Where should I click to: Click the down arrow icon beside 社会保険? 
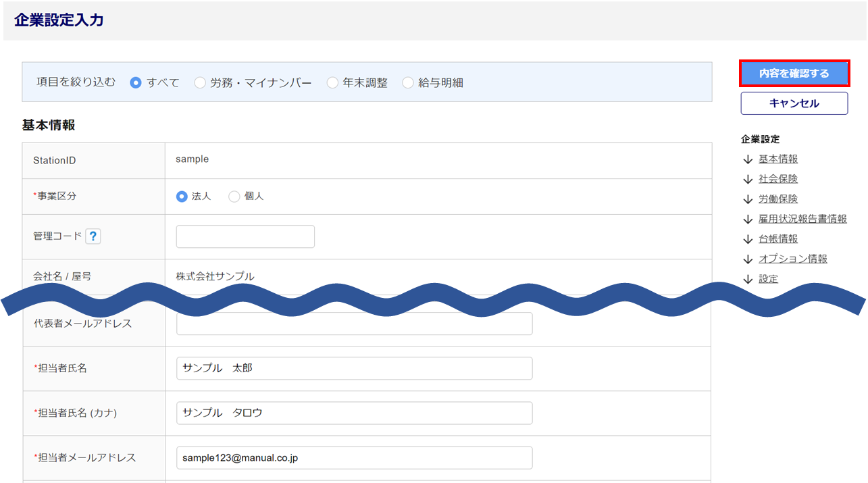pyautogui.click(x=747, y=180)
